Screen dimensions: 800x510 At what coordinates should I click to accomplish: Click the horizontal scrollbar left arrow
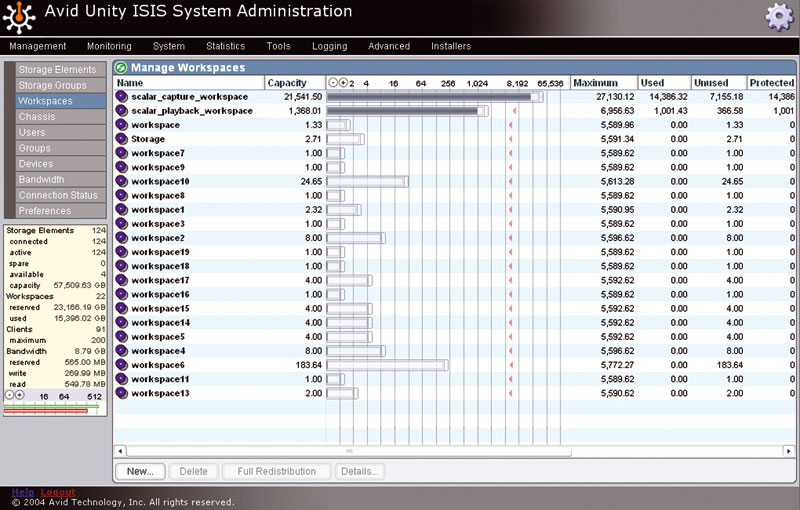pos(119,451)
